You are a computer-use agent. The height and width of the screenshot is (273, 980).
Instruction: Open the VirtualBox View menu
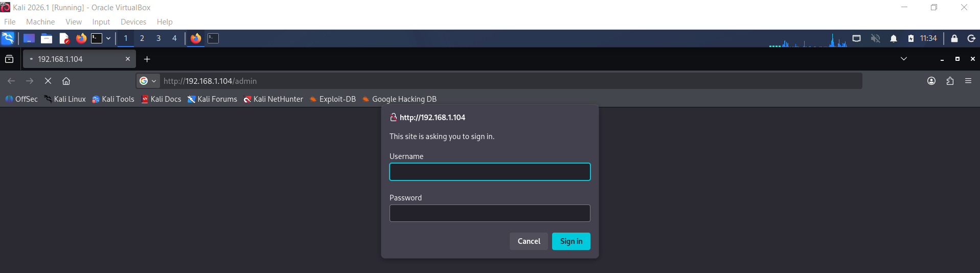tap(74, 22)
